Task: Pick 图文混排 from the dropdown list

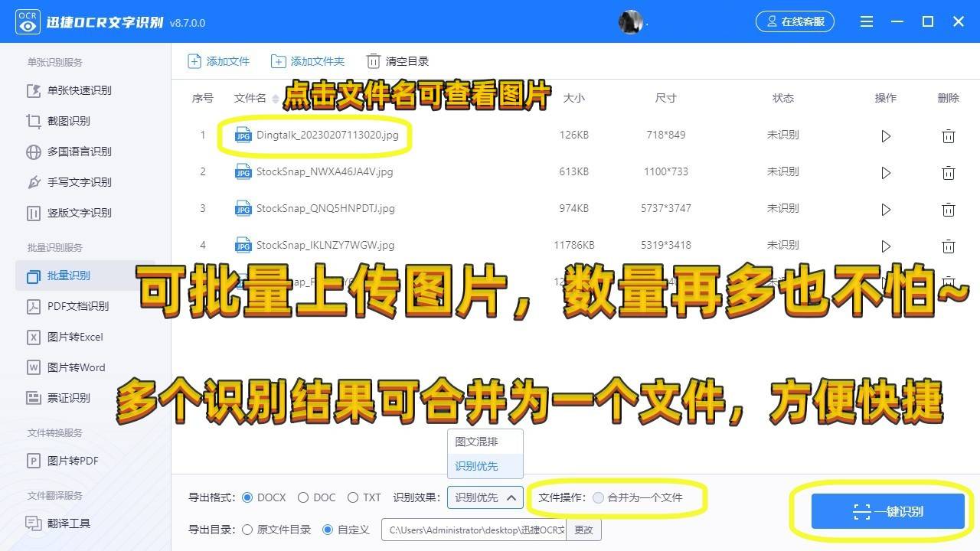Action: pyautogui.click(x=485, y=442)
